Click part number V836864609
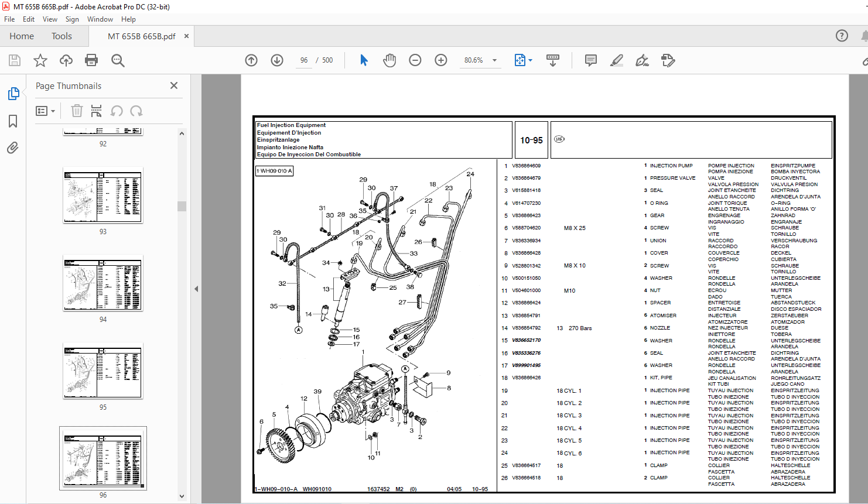Screen dimensions: 868x504 (527, 166)
